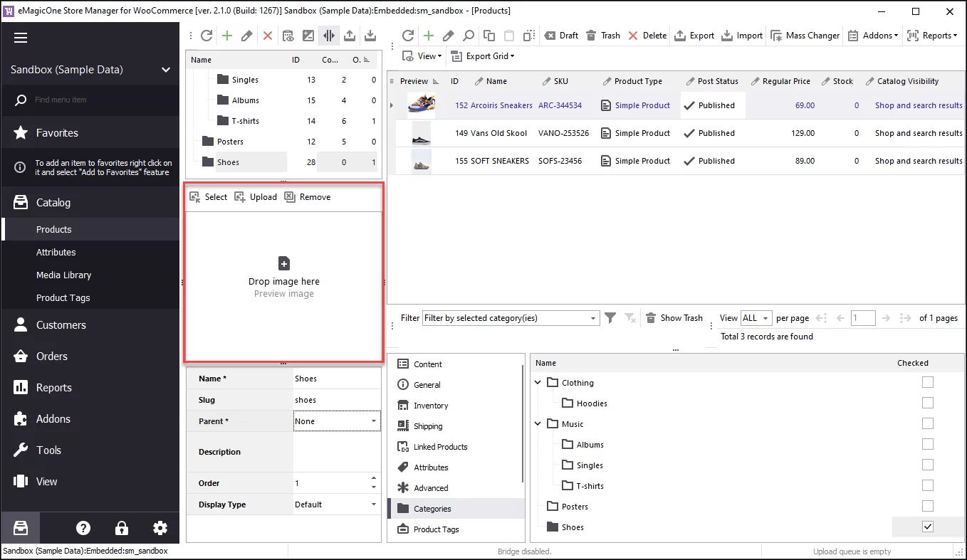Click the copy/duplicate product icon
967x560 pixels.
click(488, 35)
